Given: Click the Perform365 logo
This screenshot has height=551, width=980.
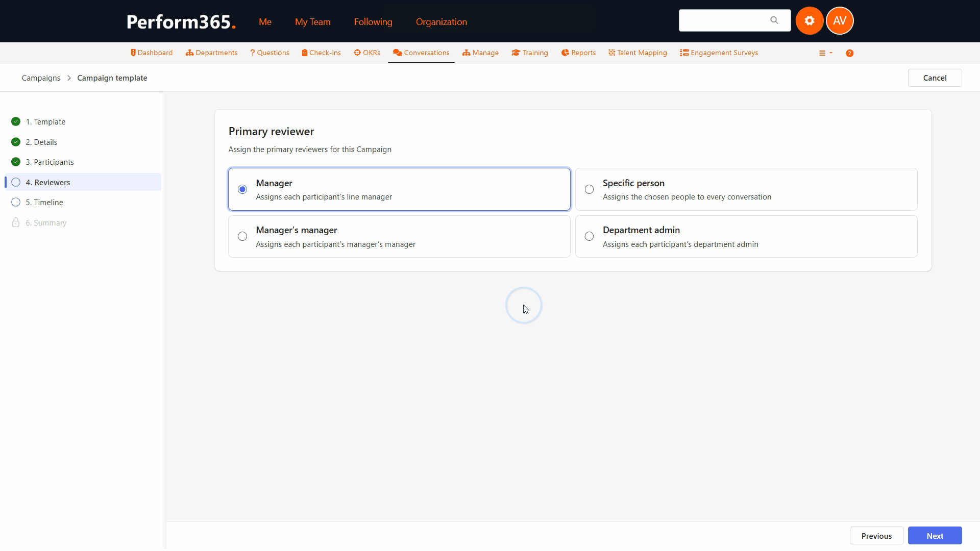Looking at the screenshot, I should (x=181, y=22).
